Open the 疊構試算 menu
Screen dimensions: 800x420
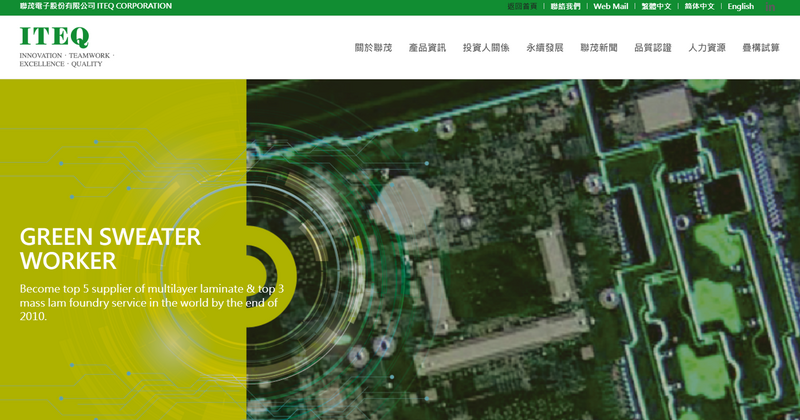click(x=761, y=48)
